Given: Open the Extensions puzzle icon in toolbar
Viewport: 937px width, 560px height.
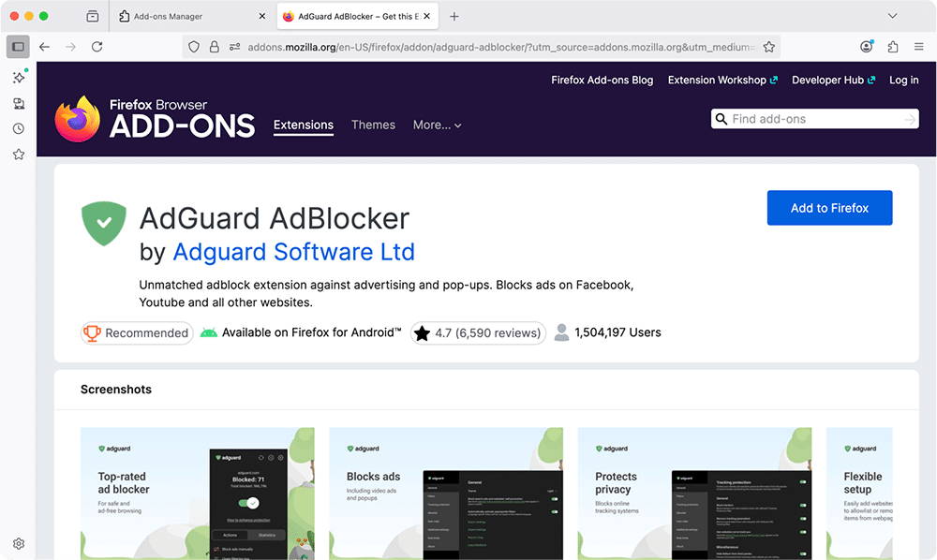Looking at the screenshot, I should coord(892,47).
